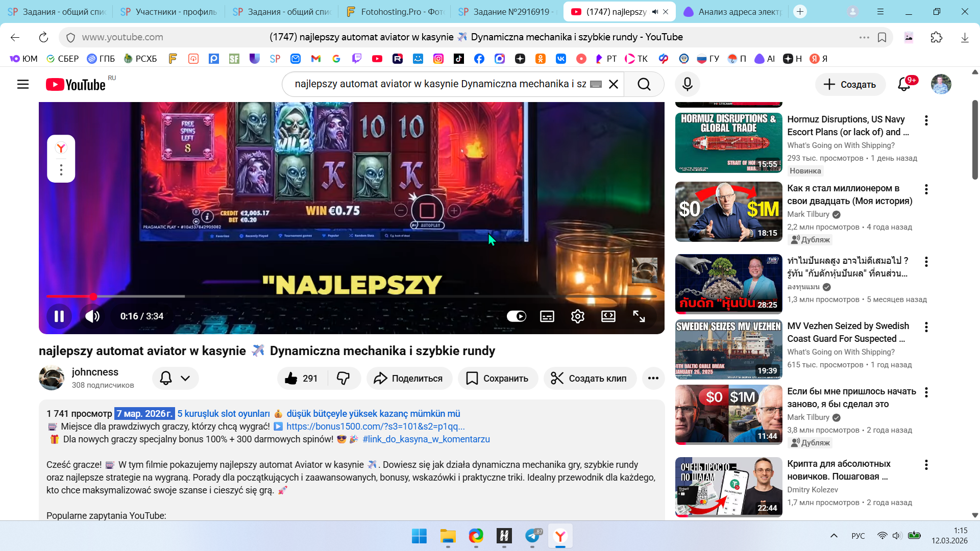This screenshot has width=980, height=551.
Task: Toggle the autoplay switch
Action: (516, 316)
